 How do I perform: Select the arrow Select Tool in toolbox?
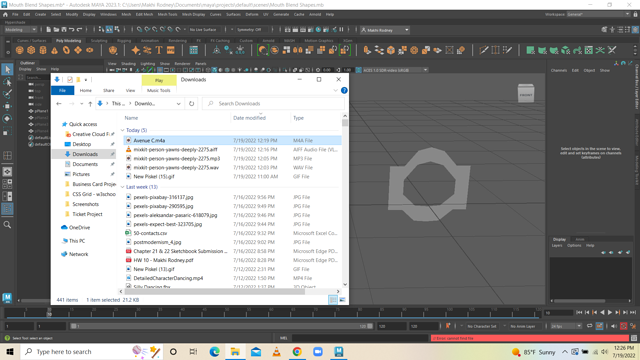[7, 69]
